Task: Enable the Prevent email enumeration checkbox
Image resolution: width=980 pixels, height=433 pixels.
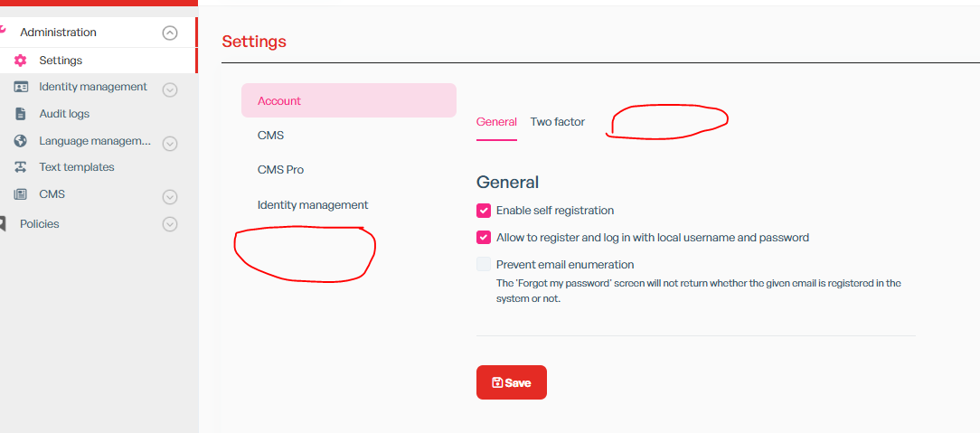Action: (484, 265)
